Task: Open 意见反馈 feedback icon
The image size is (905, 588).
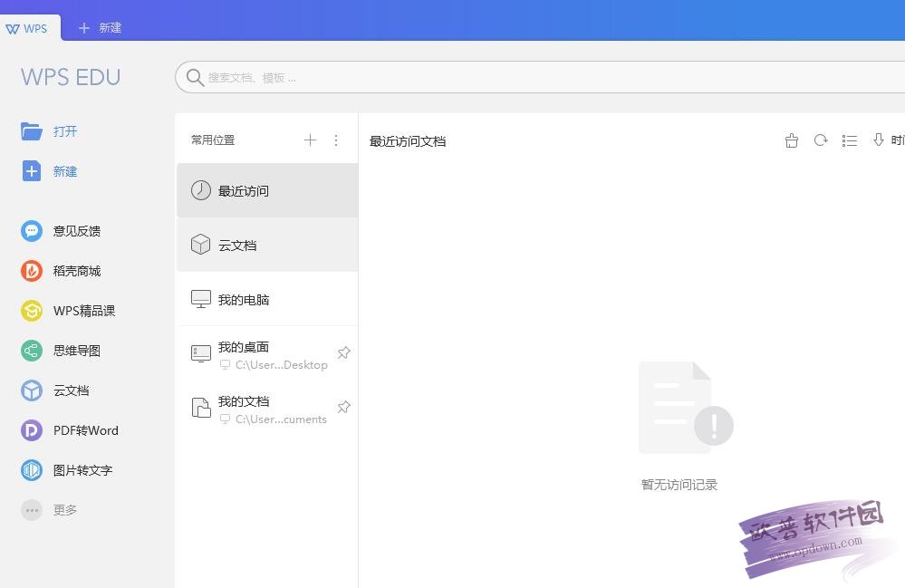Action: click(x=31, y=231)
